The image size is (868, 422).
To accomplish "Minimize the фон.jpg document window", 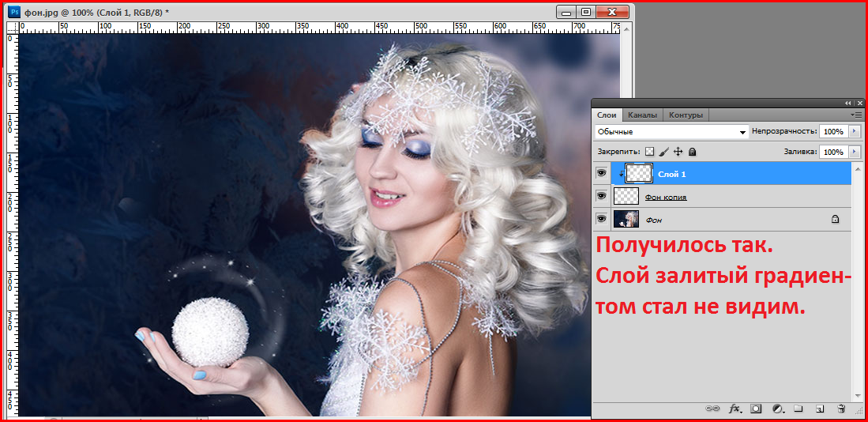I will point(566,12).
